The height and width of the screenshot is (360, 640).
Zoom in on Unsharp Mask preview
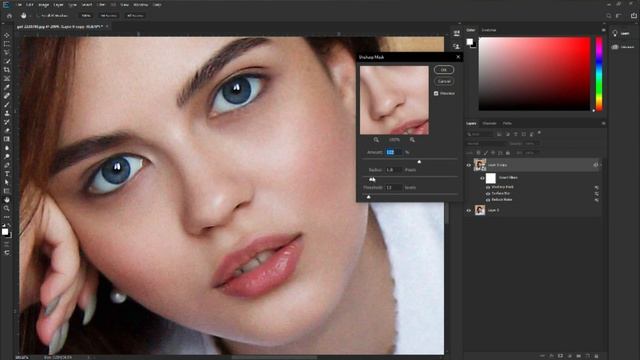click(412, 140)
